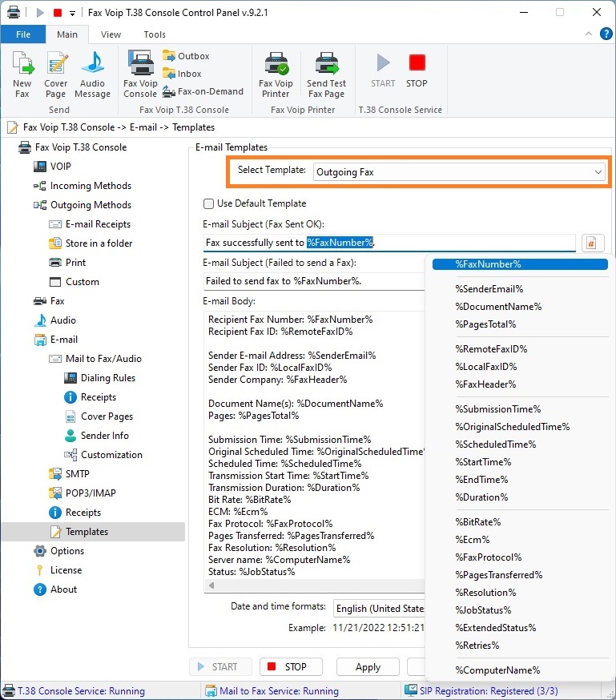Image resolution: width=616 pixels, height=700 pixels.
Task: Open Fax Voip Console from ribbon
Action: 140,74
